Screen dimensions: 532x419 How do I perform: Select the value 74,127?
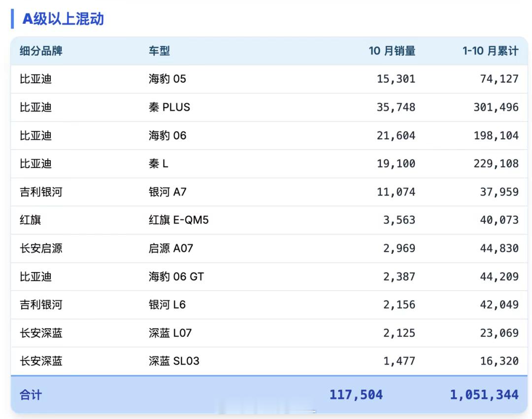(499, 79)
